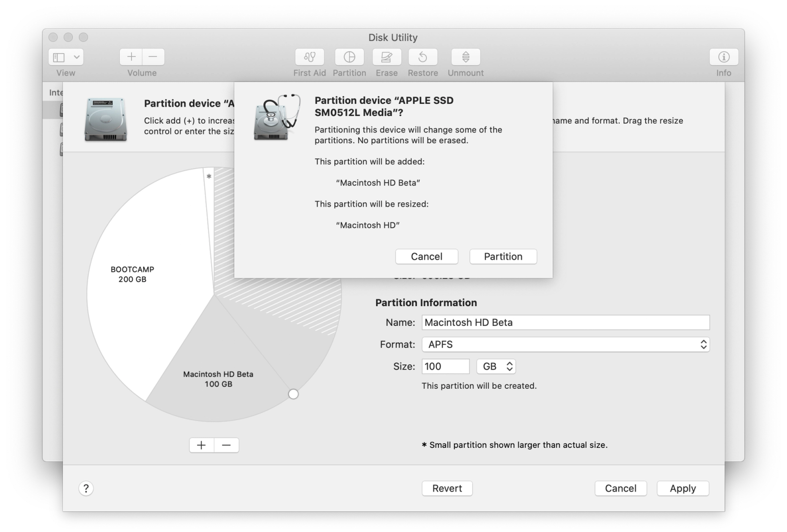Open the help question mark button
Viewport: 787px width, 532px height.
[86, 488]
